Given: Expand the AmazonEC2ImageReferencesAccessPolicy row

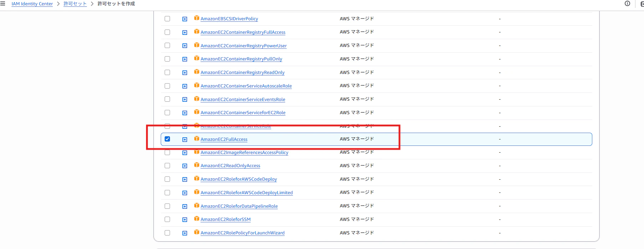Looking at the screenshot, I should (185, 153).
